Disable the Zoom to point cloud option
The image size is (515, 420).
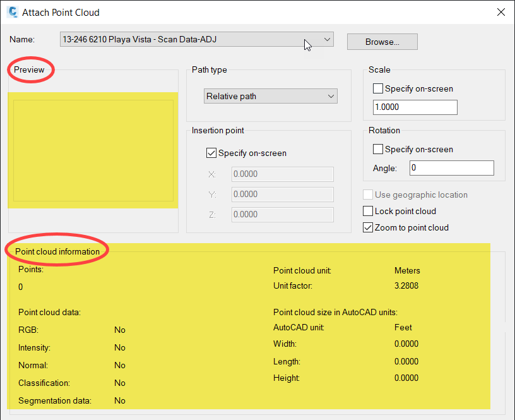(x=369, y=227)
